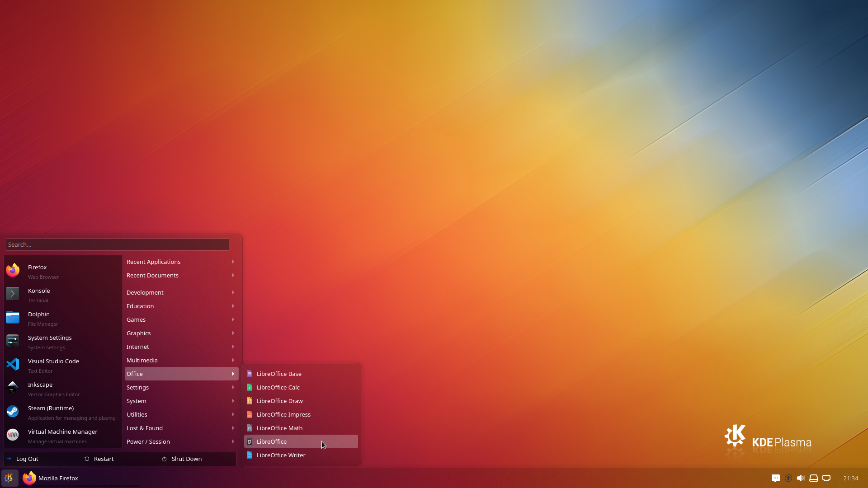Focus the Search field in launcher
Viewport: 868px width, 488px height.
point(118,244)
